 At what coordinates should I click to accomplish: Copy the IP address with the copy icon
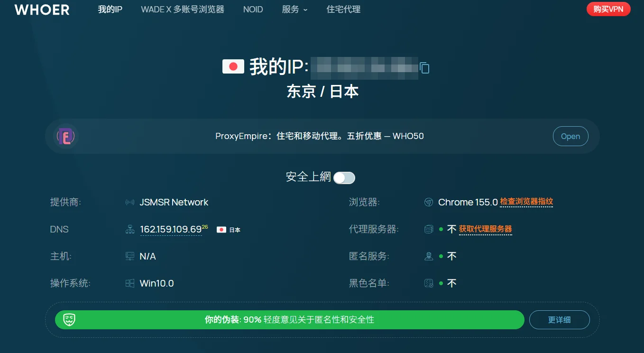pos(424,68)
